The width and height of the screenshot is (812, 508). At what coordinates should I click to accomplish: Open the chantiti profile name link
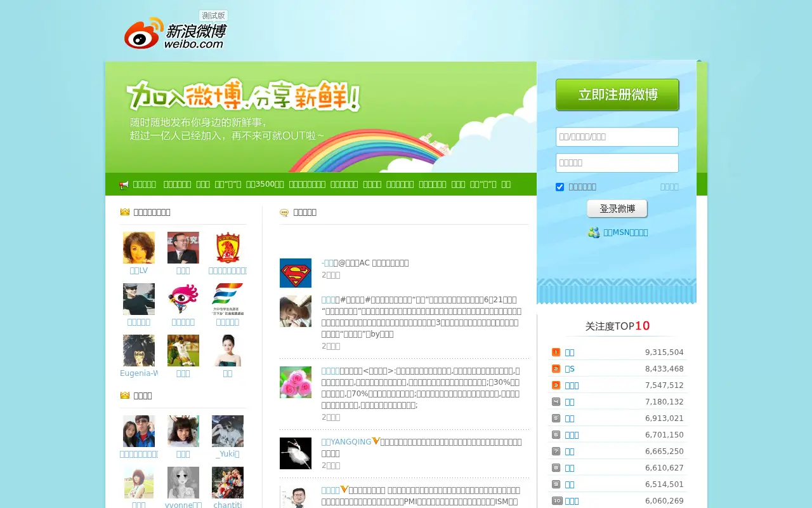click(x=228, y=505)
